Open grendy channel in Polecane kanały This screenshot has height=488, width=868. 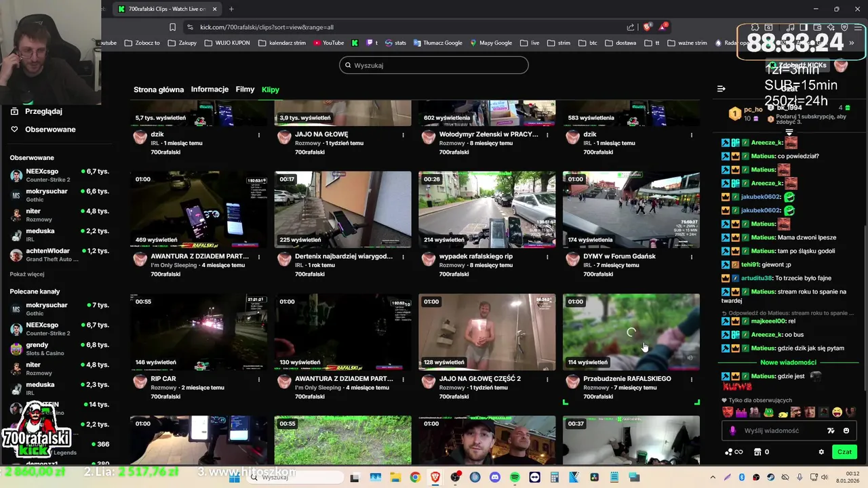[60, 349]
